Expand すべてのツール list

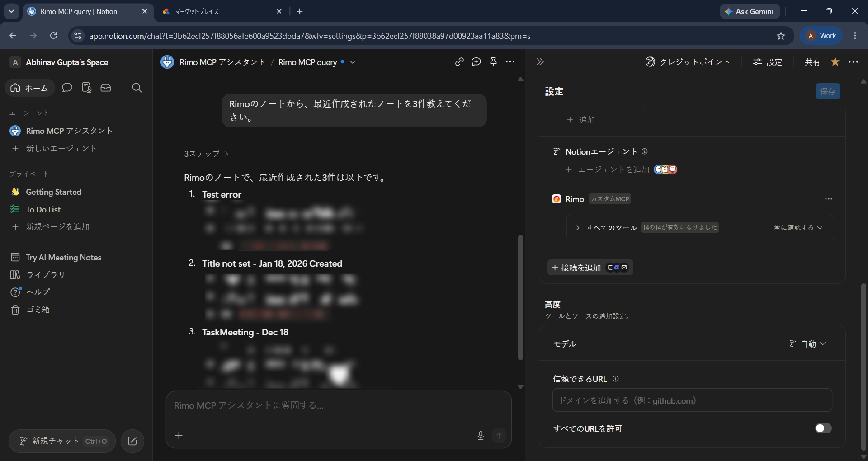(578, 228)
